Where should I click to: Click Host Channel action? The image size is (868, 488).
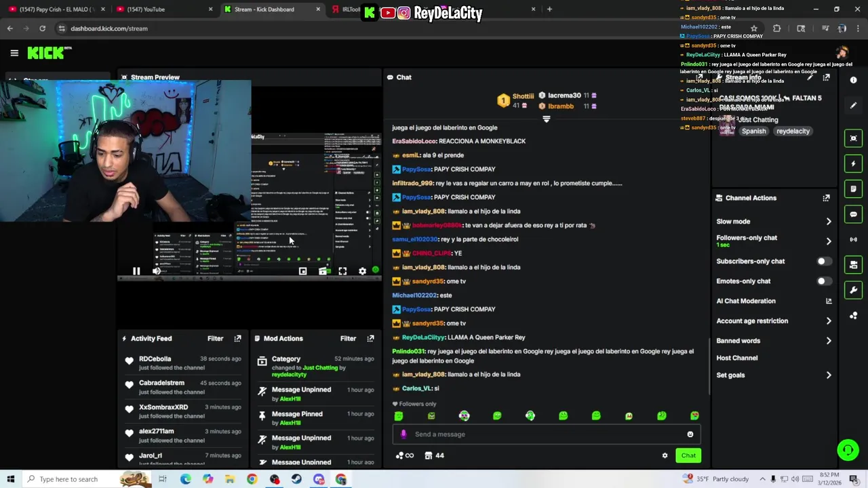736,358
